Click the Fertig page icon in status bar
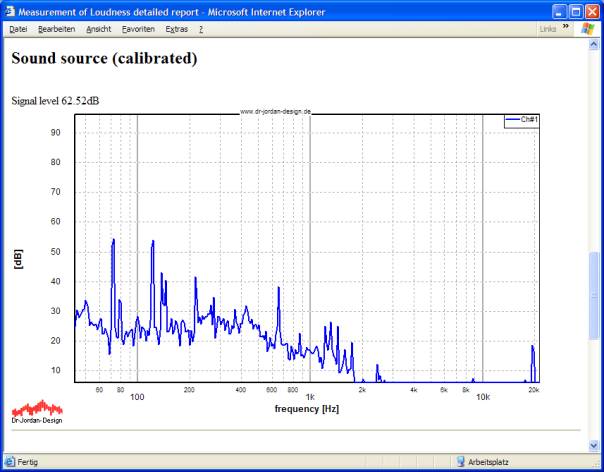 pyautogui.click(x=9, y=461)
